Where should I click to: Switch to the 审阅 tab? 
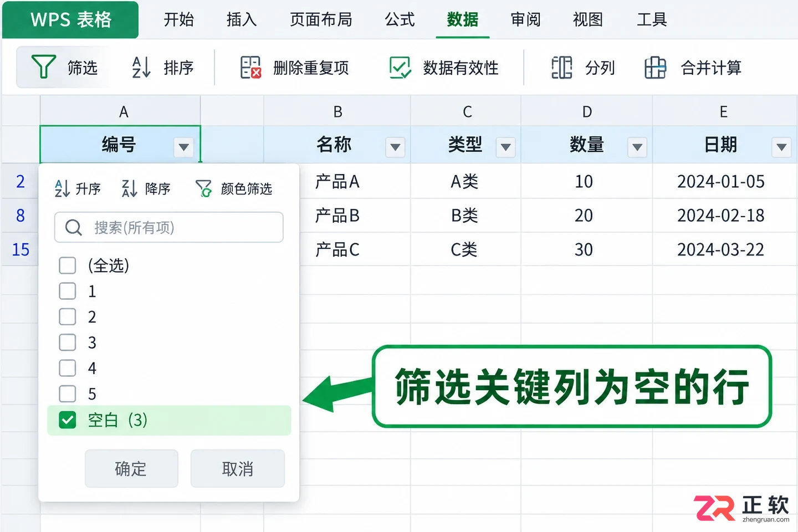525,19
